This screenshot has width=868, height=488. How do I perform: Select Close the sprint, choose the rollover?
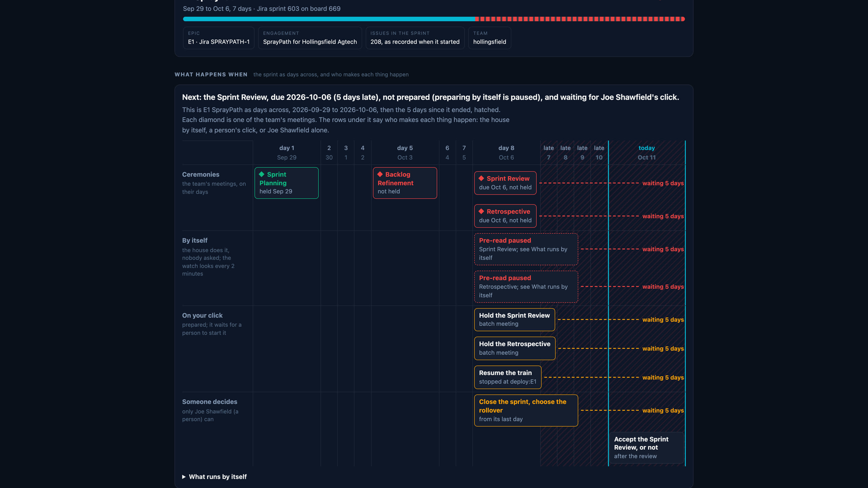526,410
